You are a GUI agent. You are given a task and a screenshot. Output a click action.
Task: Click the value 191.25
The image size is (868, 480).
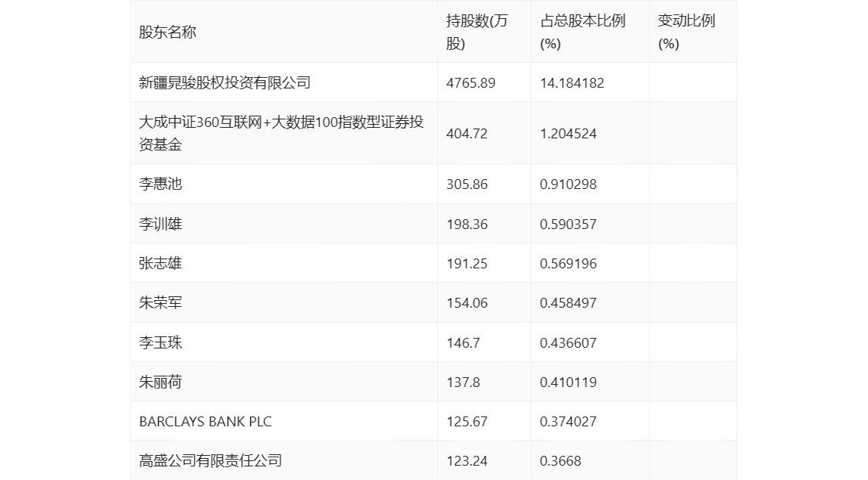point(467,264)
